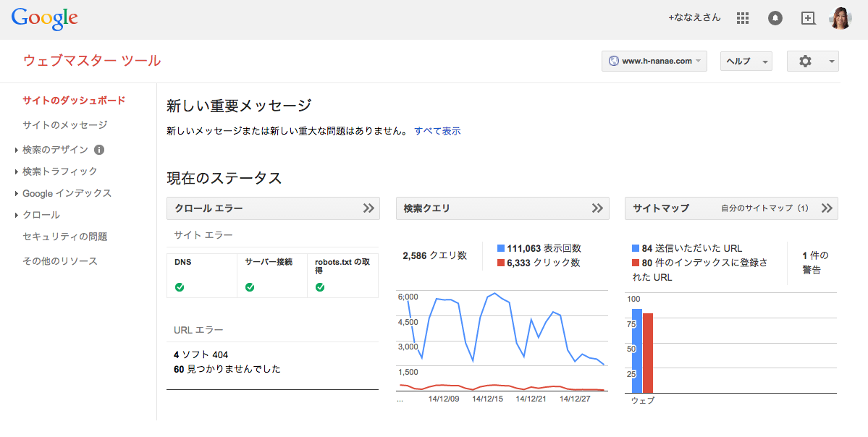Click the 現在のステータス heading
The image size is (868, 437).
pos(224,178)
